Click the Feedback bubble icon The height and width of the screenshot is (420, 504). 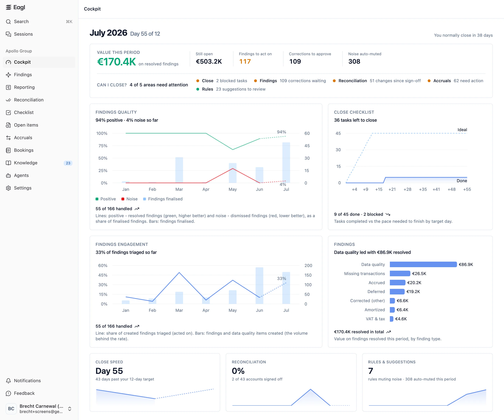point(8,393)
